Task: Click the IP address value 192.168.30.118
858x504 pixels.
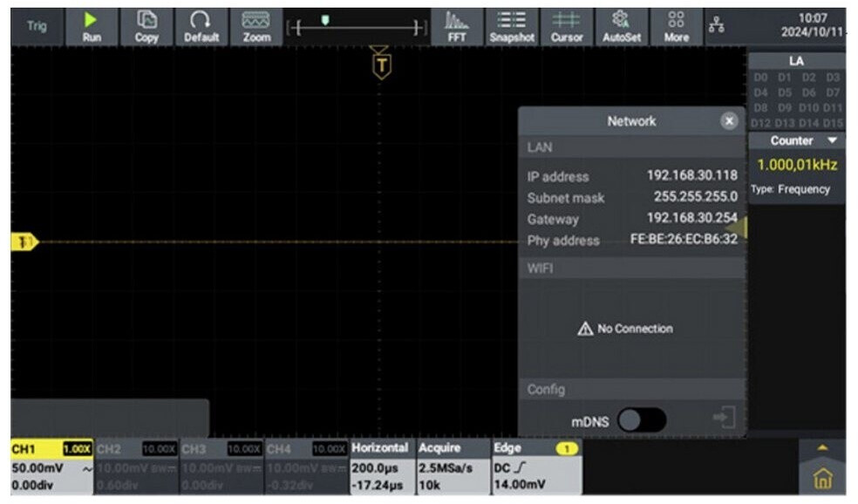Action: pos(691,175)
